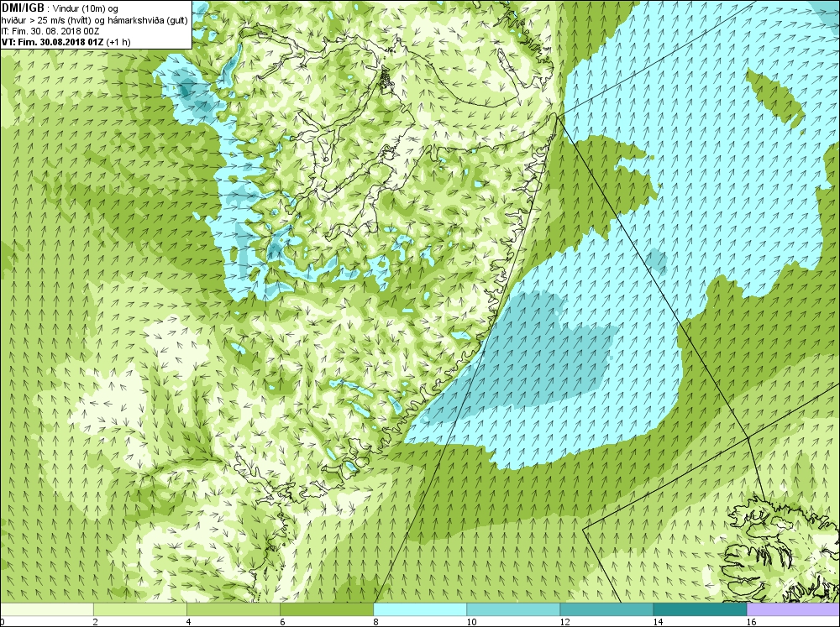Click the green 4–6 m/s legend swatch
The width and height of the screenshot is (840, 627).
[x=234, y=609]
